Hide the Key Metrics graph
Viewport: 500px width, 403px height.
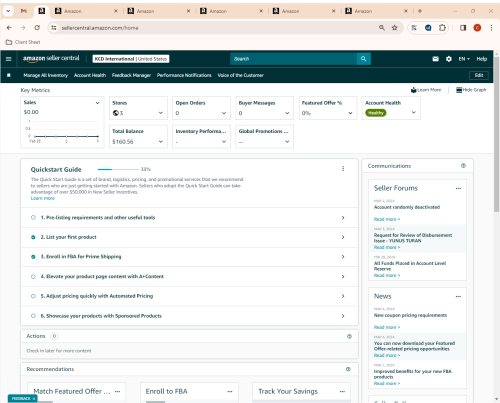471,90
